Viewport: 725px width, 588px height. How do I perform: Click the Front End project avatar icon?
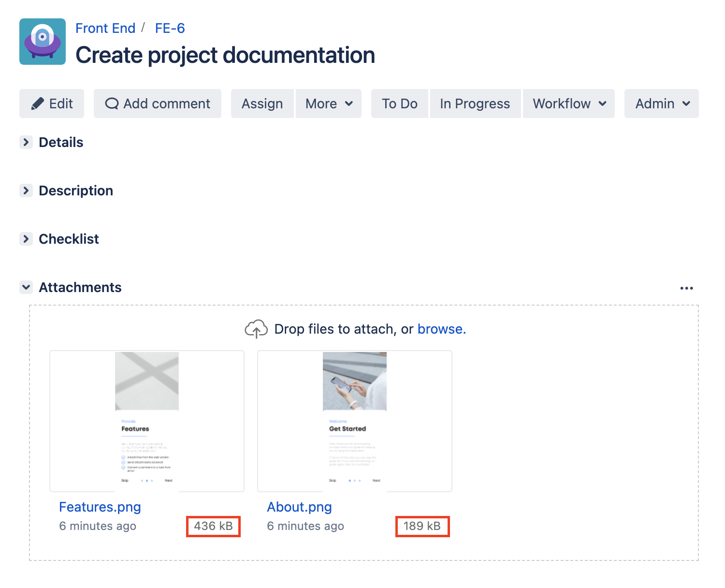pos(43,42)
